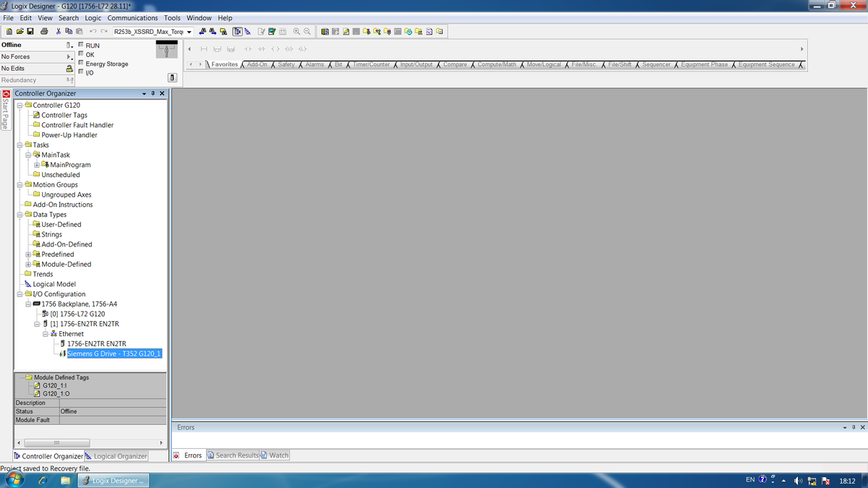Click the Print icon in toolbar
Image resolution: width=868 pixels, height=488 pixels.
pyautogui.click(x=44, y=32)
